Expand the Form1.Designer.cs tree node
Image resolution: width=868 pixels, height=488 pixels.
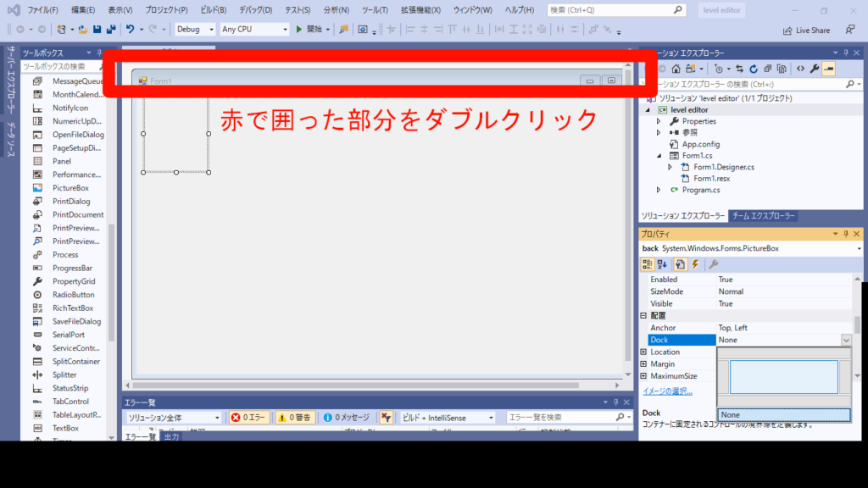click(670, 167)
